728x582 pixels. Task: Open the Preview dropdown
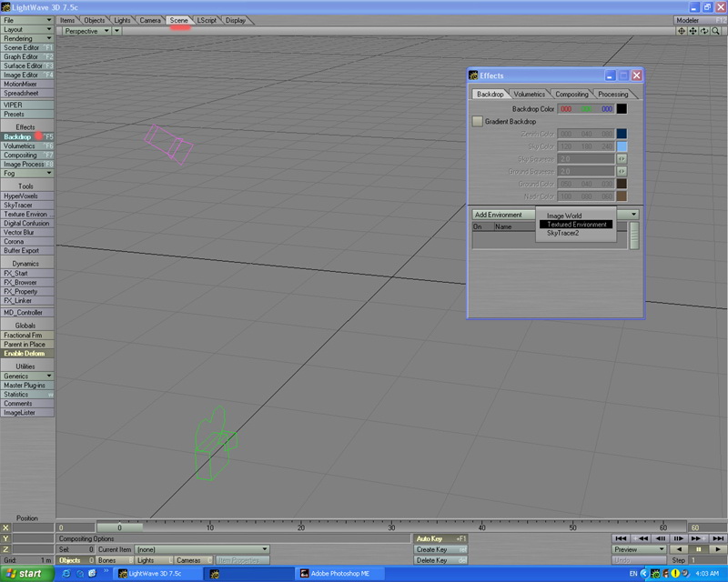click(x=640, y=549)
